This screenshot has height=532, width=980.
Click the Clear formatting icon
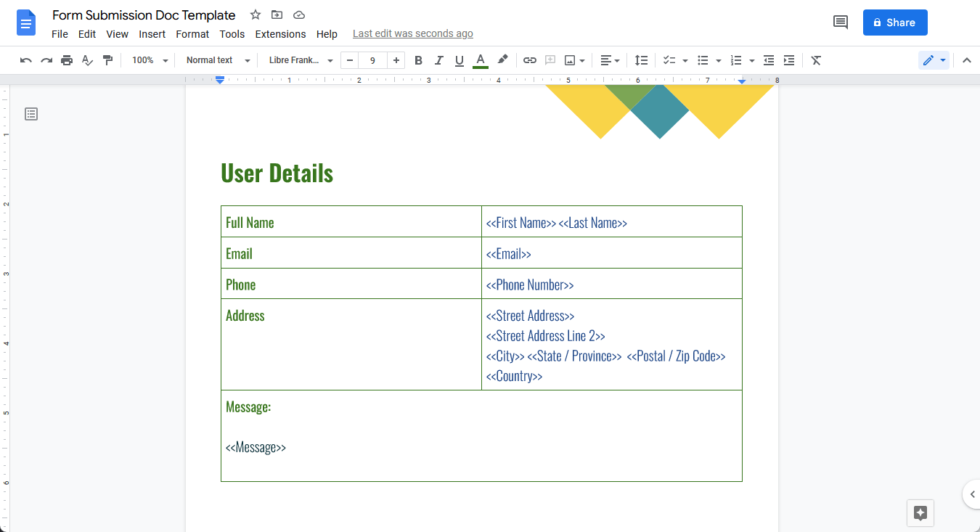pyautogui.click(x=816, y=60)
